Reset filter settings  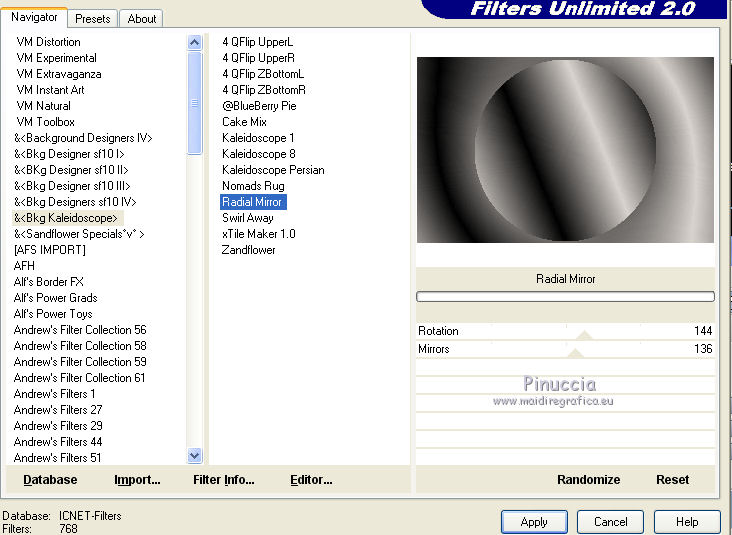pyautogui.click(x=672, y=479)
